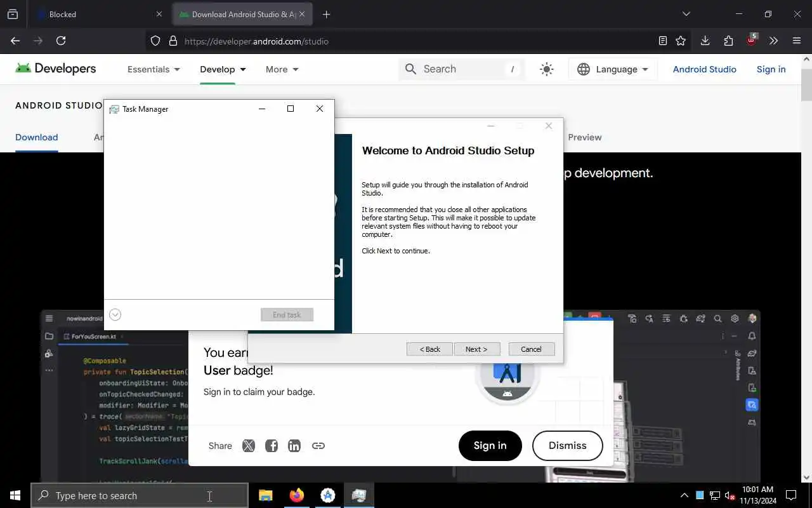The image size is (812, 508).
Task: Open the Firefox downloads panel
Action: [705, 41]
